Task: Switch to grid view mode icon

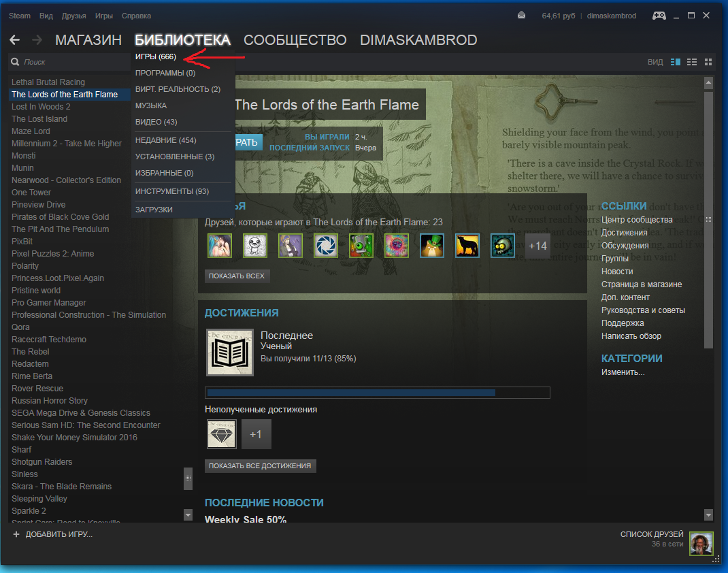Action: 708,62
